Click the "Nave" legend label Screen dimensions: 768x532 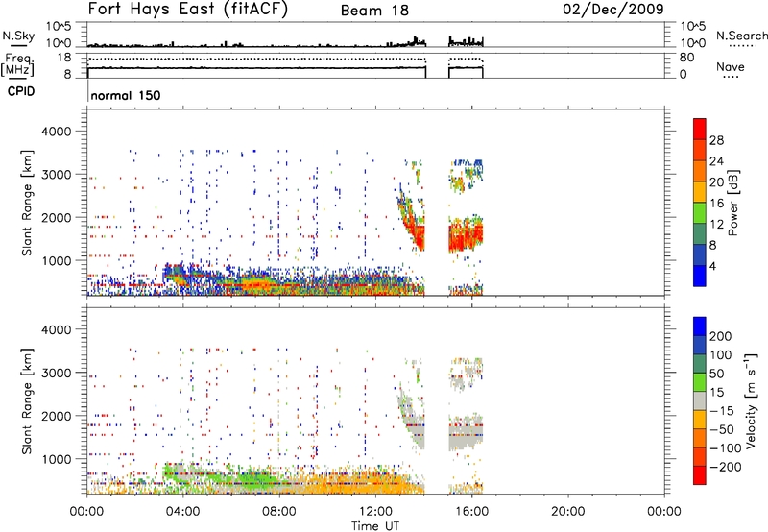(731, 67)
